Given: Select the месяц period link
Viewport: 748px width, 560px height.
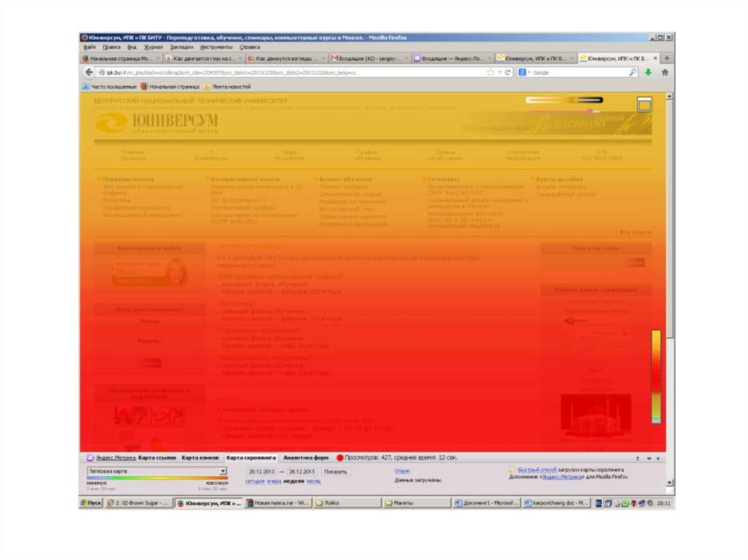Looking at the screenshot, I should click(x=313, y=481).
